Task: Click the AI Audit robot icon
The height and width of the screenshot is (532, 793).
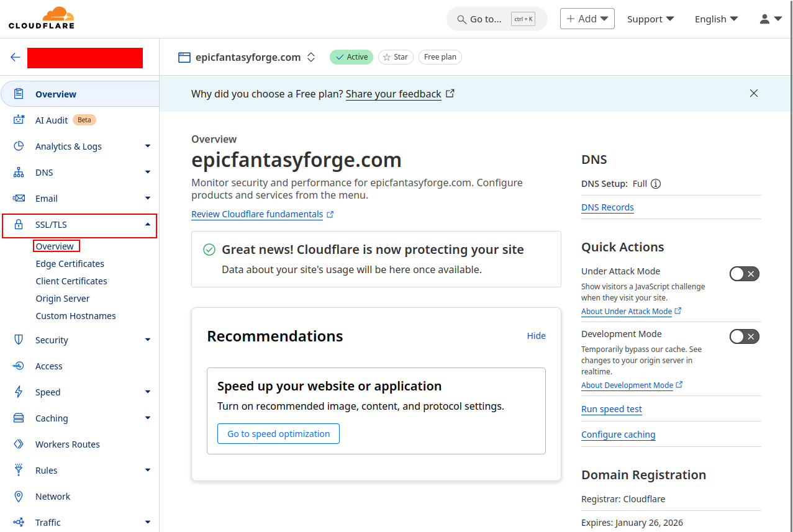Action: 19,120
